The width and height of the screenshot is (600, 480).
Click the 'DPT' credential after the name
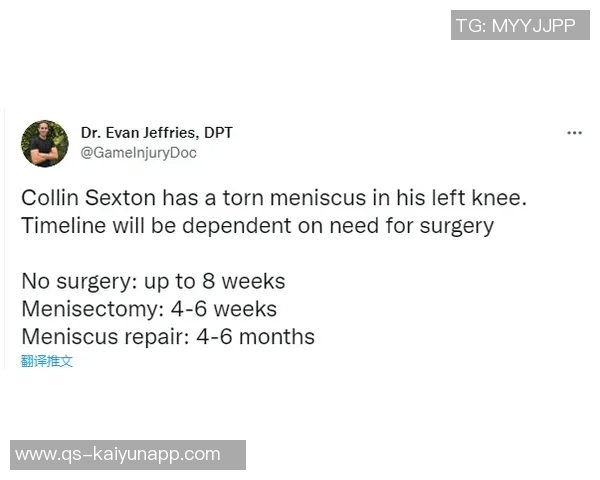click(x=217, y=133)
